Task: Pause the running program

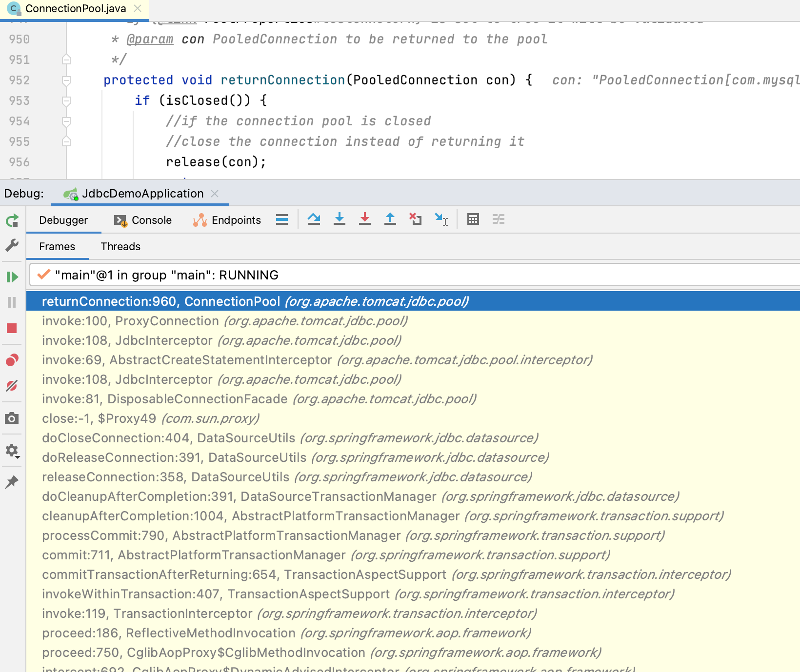Action: (12, 302)
